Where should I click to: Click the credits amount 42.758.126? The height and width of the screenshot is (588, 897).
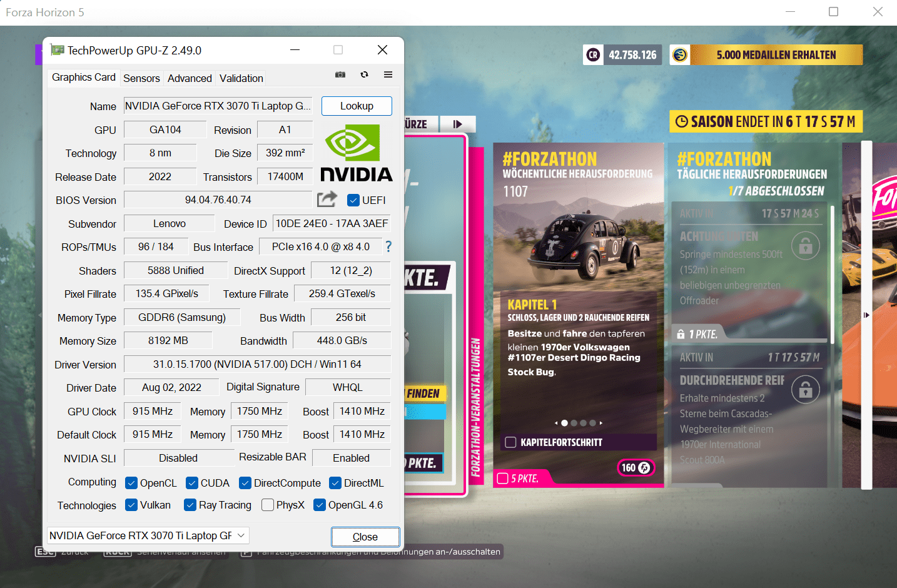pos(632,55)
